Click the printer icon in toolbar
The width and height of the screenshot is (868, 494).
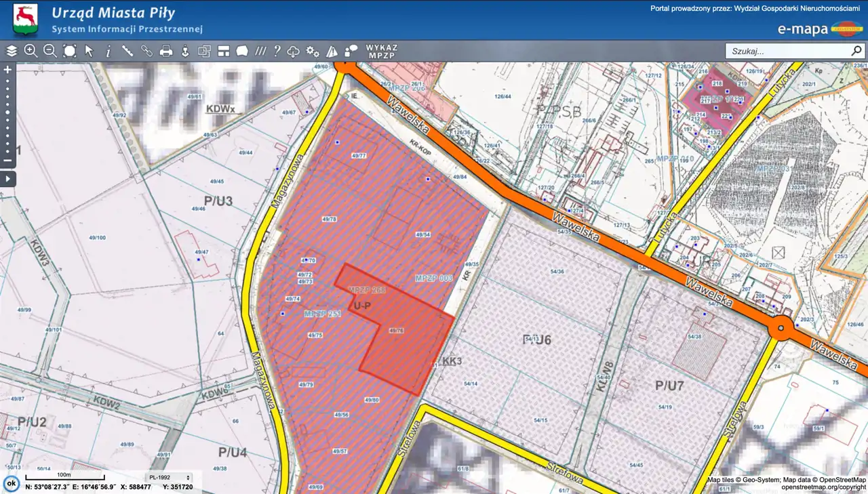pos(166,51)
